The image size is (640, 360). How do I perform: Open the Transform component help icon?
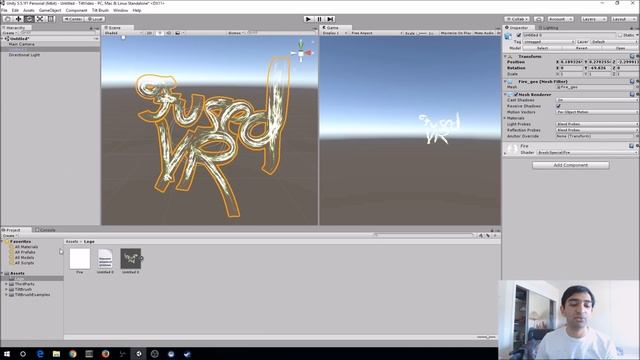(632, 56)
